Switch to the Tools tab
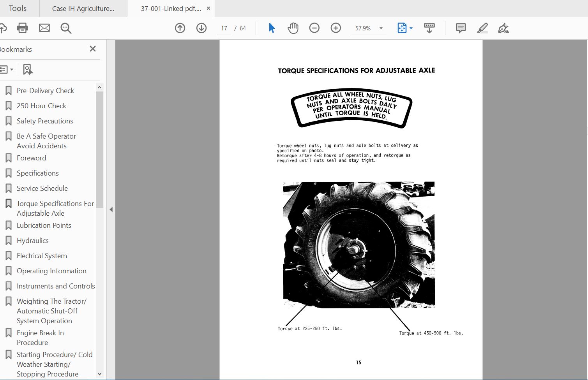 pyautogui.click(x=18, y=8)
